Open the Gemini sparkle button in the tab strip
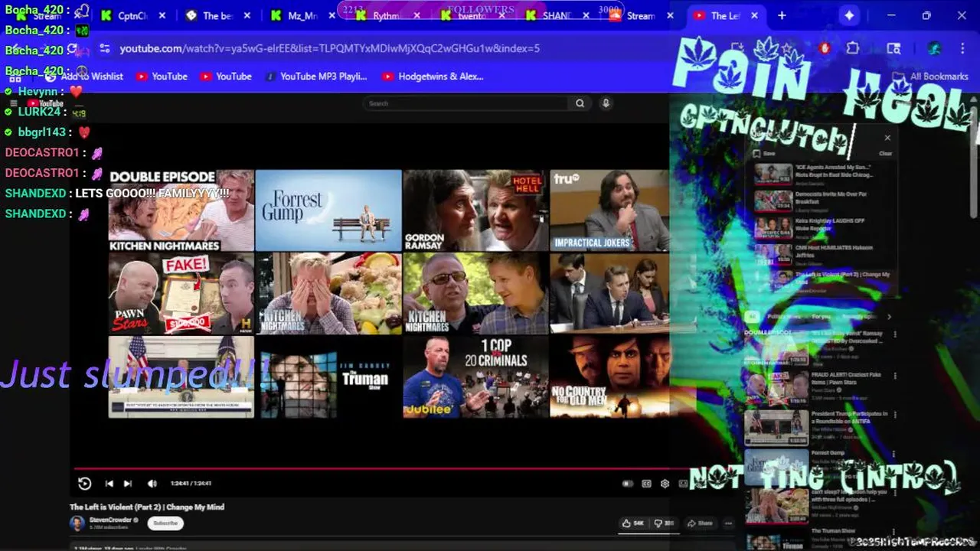 [x=849, y=15]
